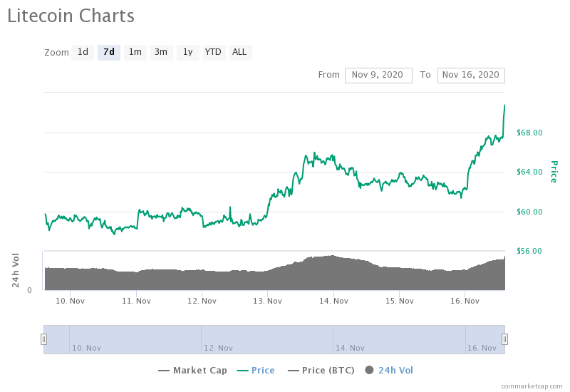Screen dimensions: 570x392
Task: Select the 7d zoom range
Action: pyautogui.click(x=109, y=52)
